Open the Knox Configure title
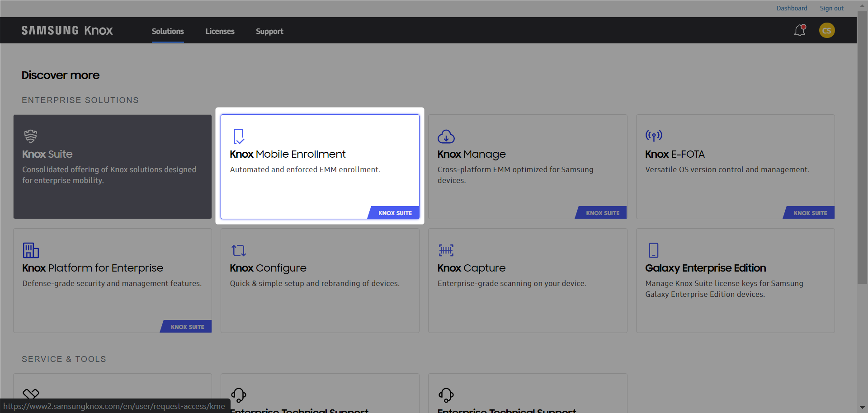The height and width of the screenshot is (413, 868). click(268, 268)
